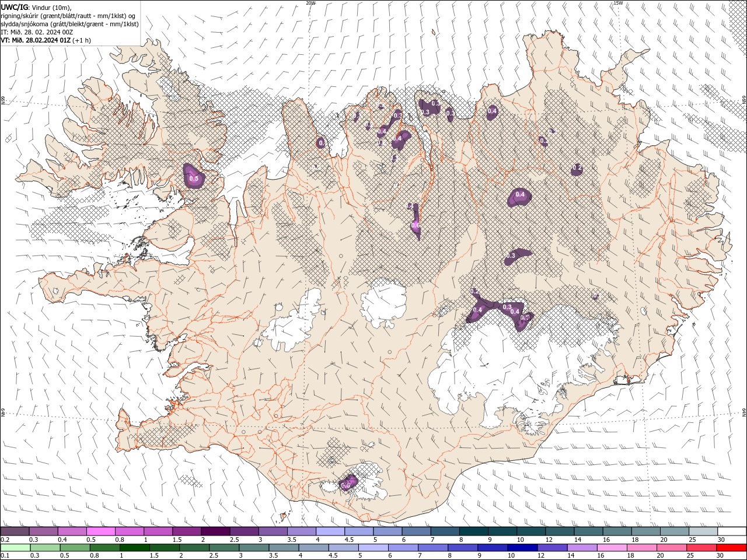This screenshot has width=747, height=560.
Task: Click the narrow 0.6 snow streak south of Eyjafjörður
Action: 416,222
